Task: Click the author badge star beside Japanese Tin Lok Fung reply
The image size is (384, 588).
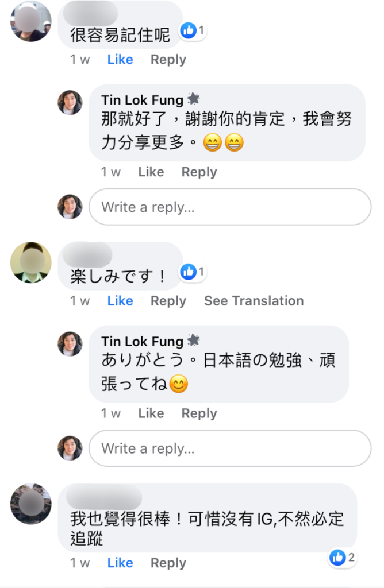Action: pyautogui.click(x=194, y=341)
